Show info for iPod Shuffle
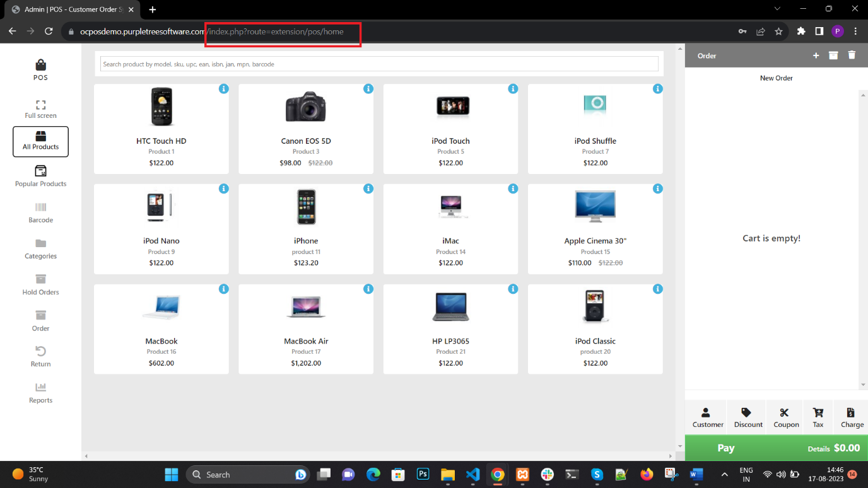Viewport: 868px width, 488px height. click(x=658, y=89)
